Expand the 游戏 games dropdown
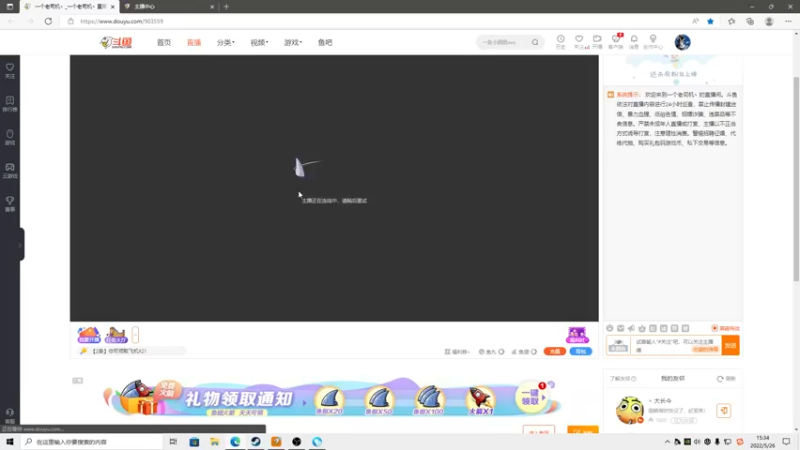Image resolution: width=800 pixels, height=450 pixels. (x=293, y=42)
